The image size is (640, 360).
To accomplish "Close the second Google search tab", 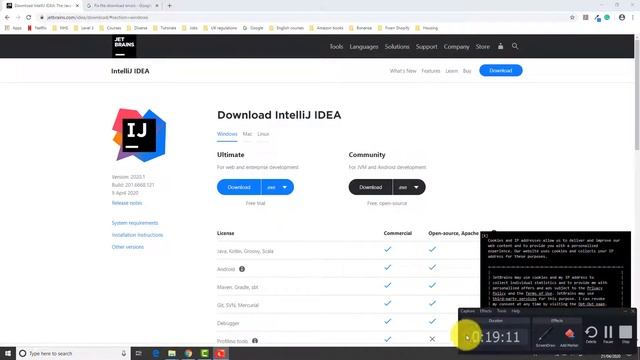I will [x=157, y=6].
